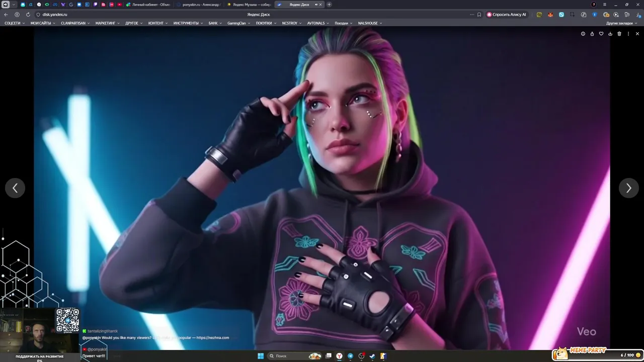The width and height of the screenshot is (644, 362).
Task: Click the share icon in viewer toolbar
Action: 592,34
